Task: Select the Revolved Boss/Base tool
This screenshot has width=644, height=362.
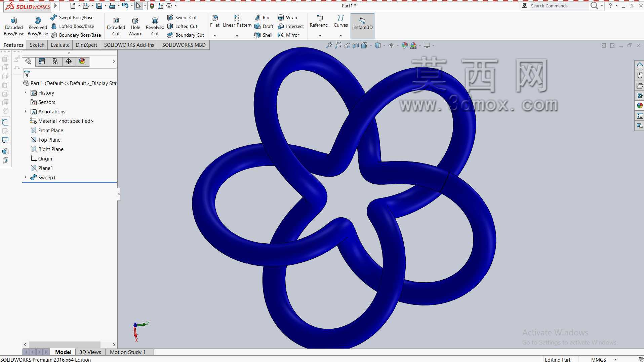Action: tap(38, 27)
